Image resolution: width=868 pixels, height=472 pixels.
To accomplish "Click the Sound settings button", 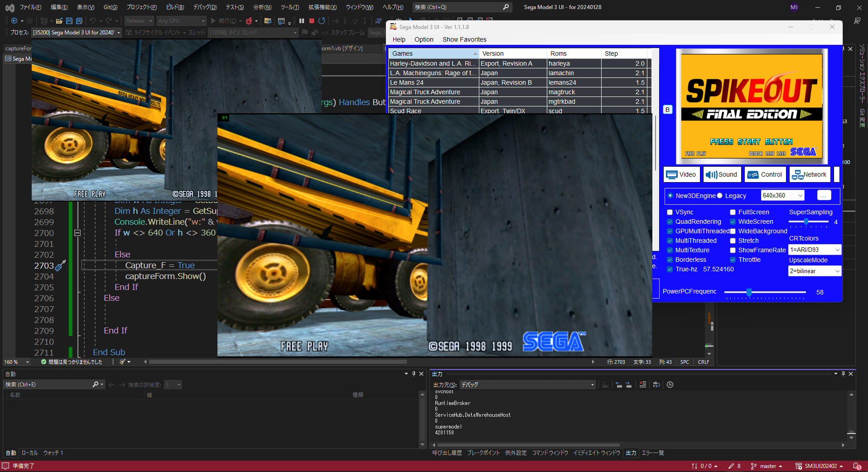I will (722, 174).
